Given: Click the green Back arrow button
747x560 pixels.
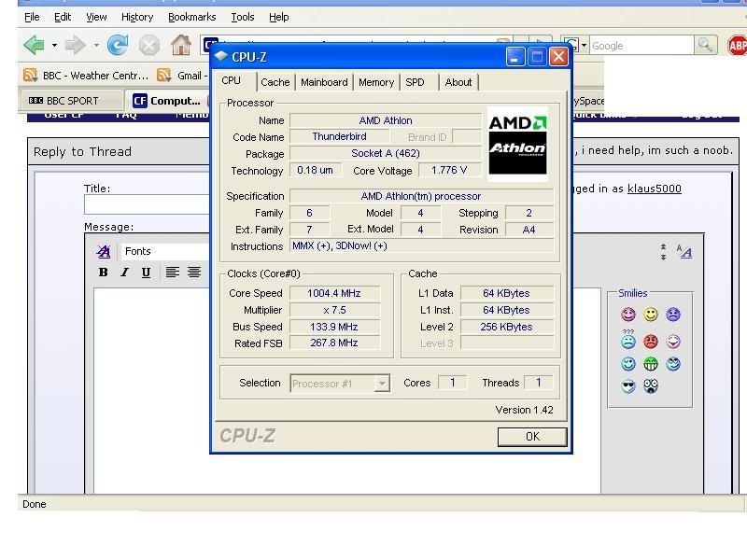Looking at the screenshot, I should pyautogui.click(x=34, y=45).
